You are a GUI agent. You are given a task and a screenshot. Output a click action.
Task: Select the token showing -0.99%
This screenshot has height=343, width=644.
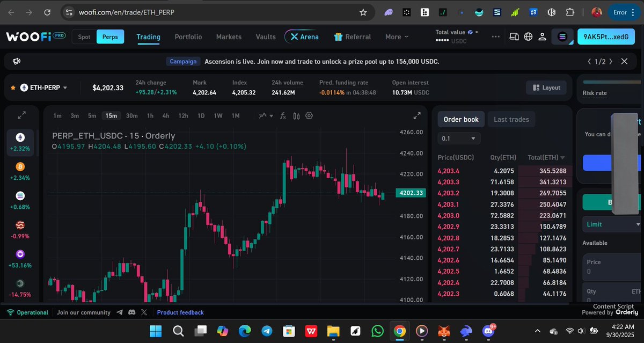(x=20, y=229)
